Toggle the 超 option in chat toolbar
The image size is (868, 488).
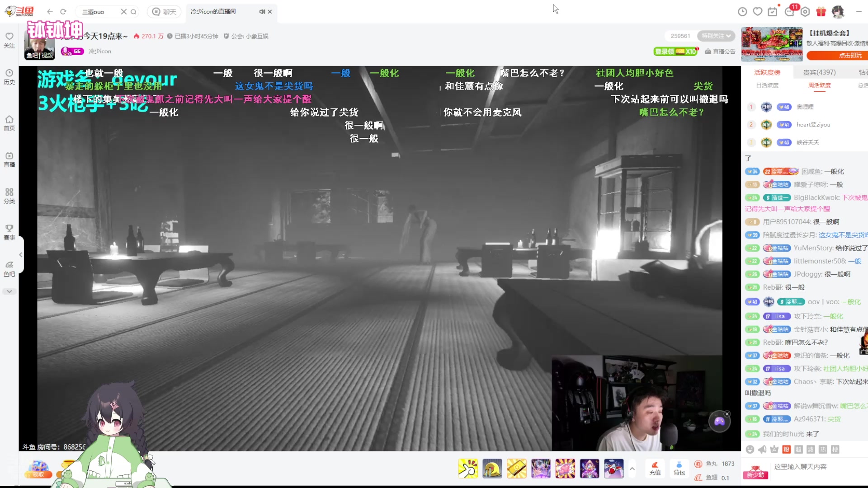[798, 450]
